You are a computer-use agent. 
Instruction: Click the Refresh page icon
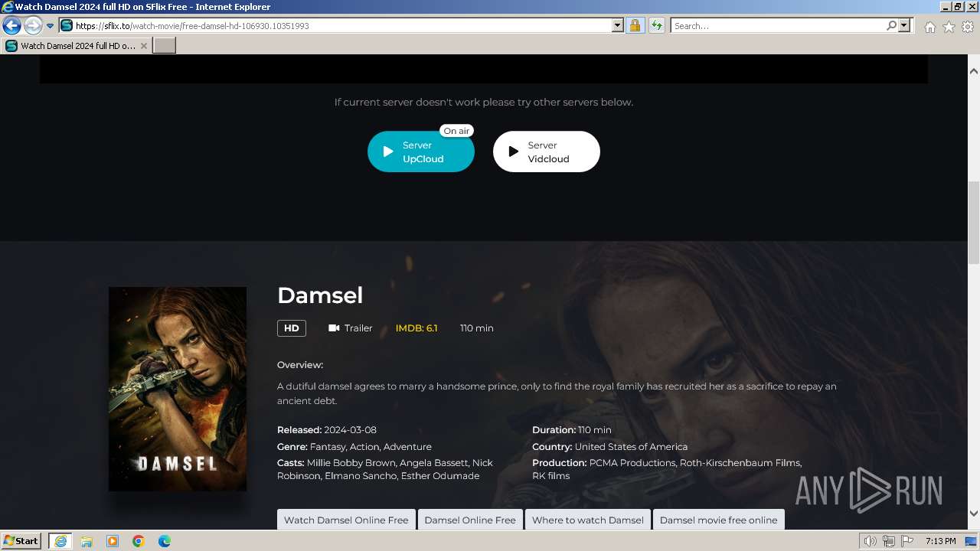click(657, 26)
